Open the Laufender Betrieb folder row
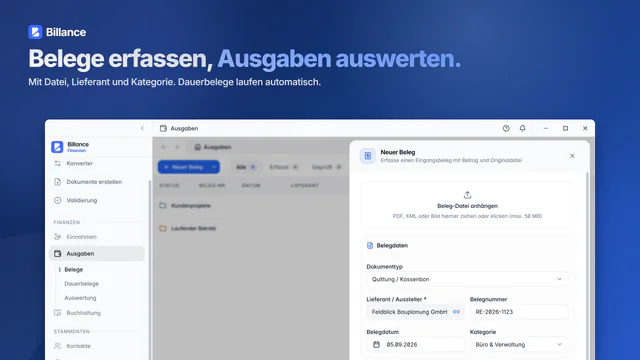 (x=251, y=228)
